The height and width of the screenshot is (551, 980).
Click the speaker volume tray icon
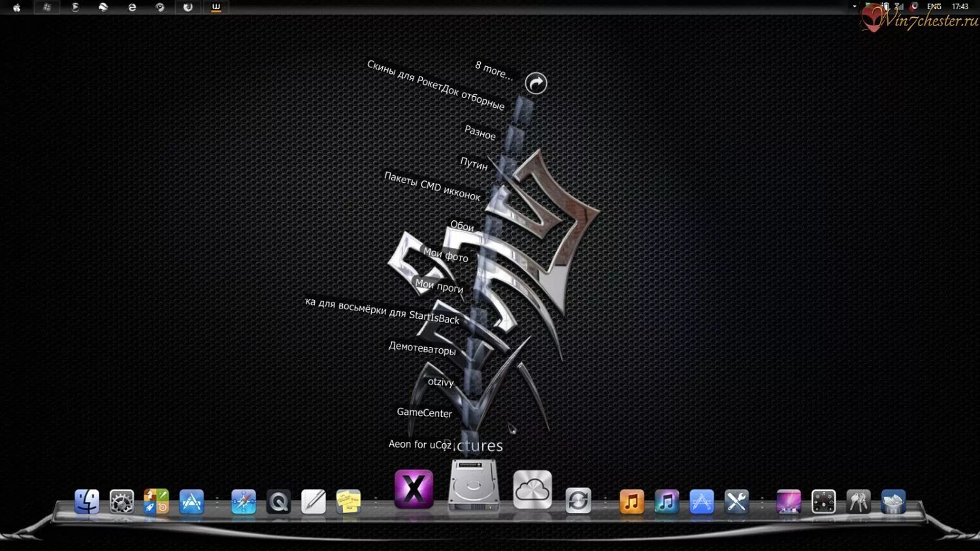914,7
